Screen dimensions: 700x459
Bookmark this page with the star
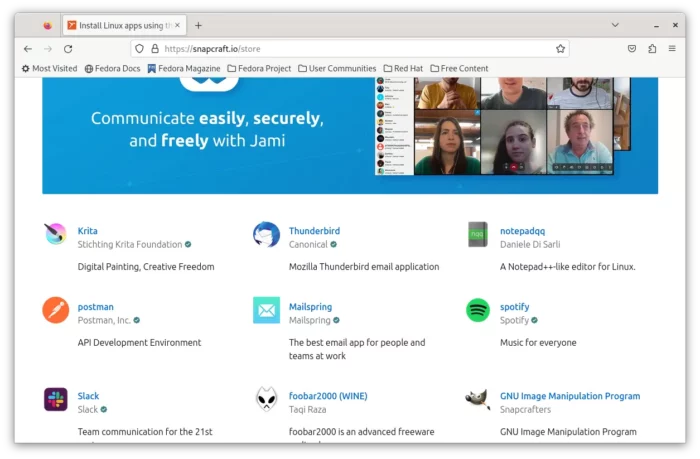[560, 49]
